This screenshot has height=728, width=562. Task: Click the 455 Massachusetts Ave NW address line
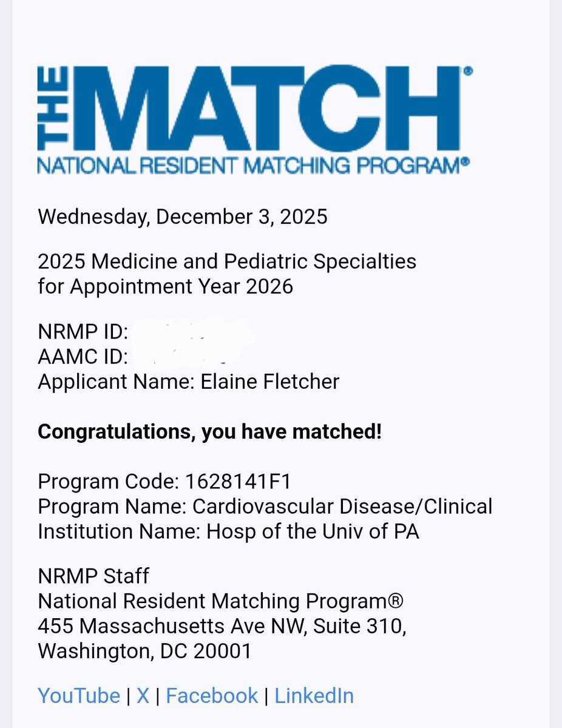pyautogui.click(x=222, y=625)
